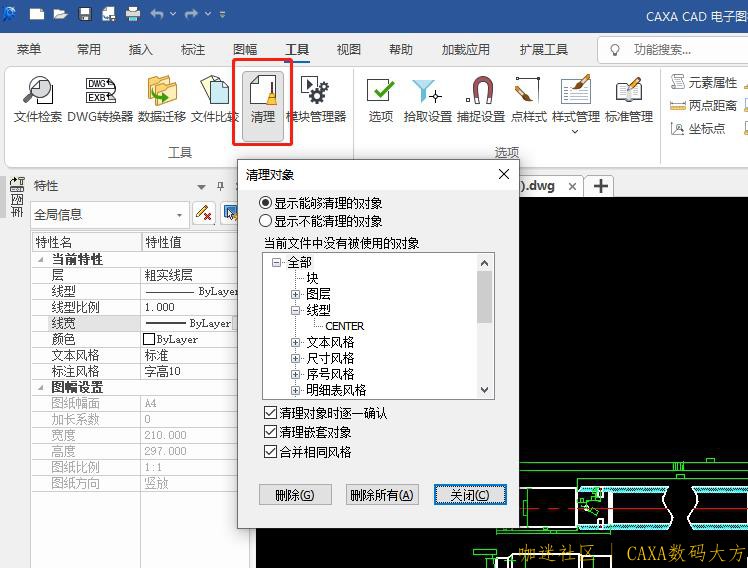This screenshot has height=568, width=748.
Task: Click the 删除(G) button
Action: (295, 495)
